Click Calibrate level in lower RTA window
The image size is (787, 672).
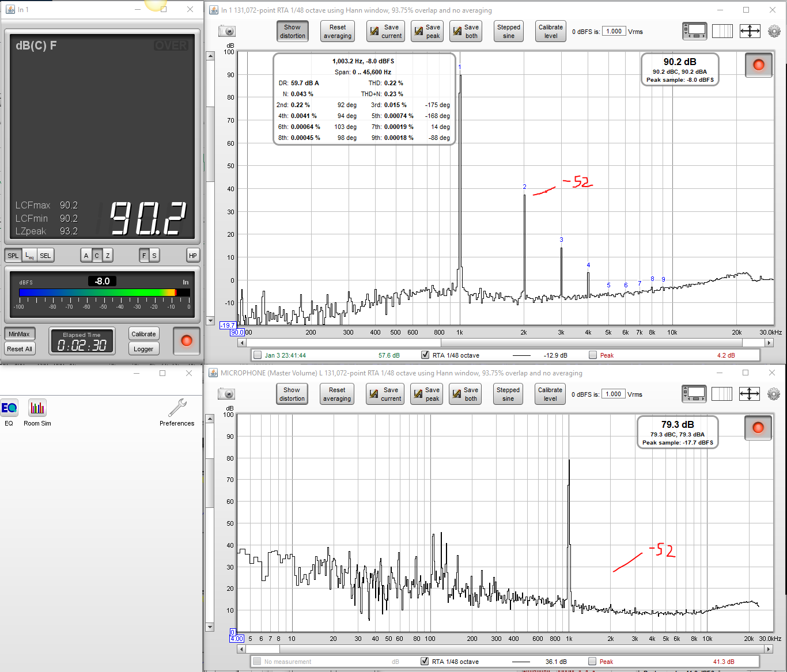coord(550,394)
